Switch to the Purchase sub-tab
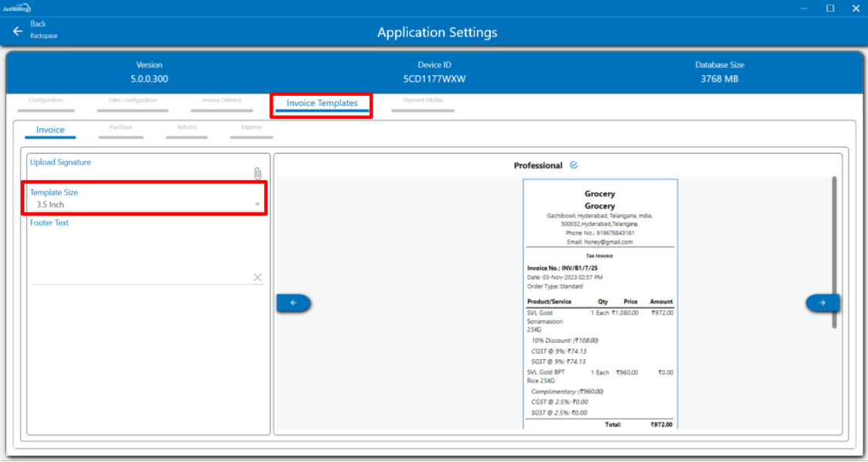 (x=121, y=128)
